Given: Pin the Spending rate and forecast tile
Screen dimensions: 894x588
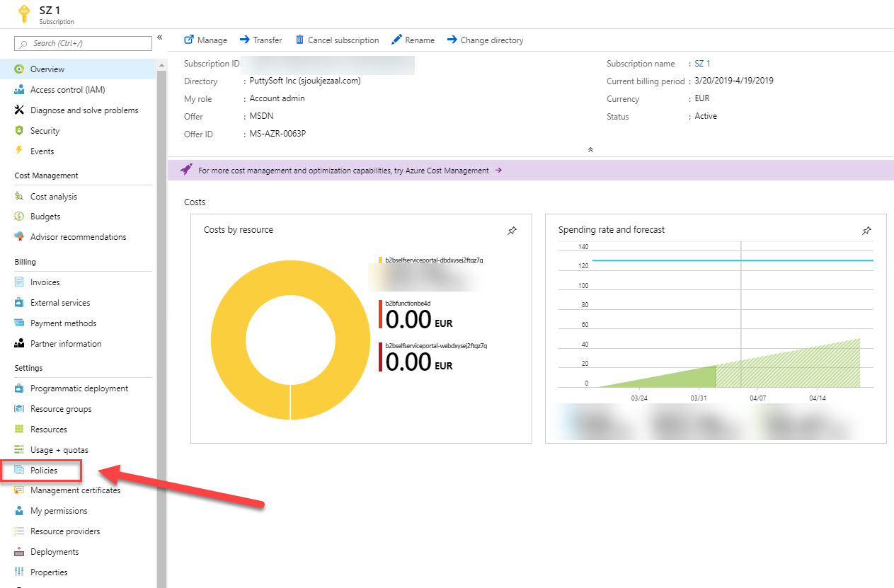Looking at the screenshot, I should (x=866, y=231).
